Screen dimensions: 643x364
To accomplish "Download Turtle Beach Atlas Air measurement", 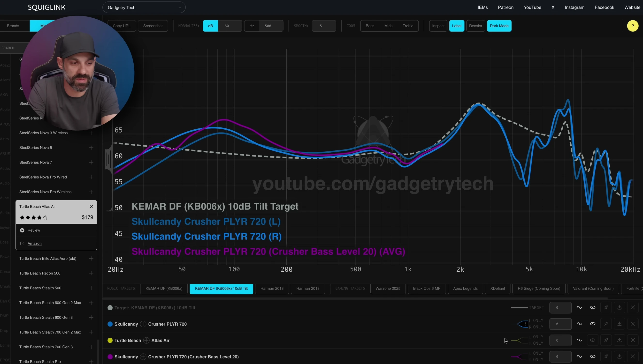I will (619, 340).
